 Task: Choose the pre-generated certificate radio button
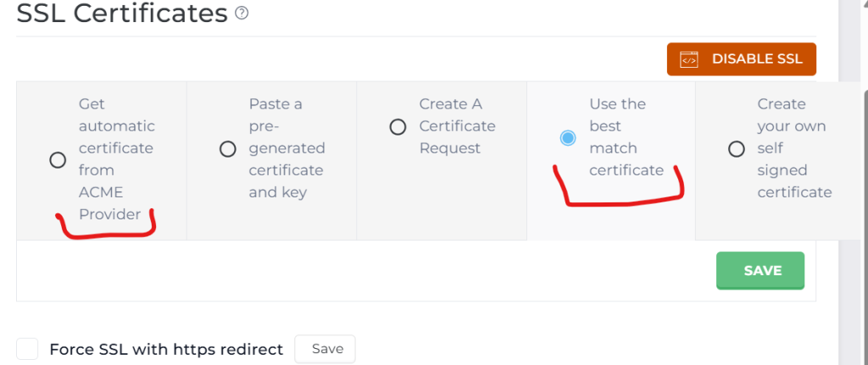[x=227, y=149]
